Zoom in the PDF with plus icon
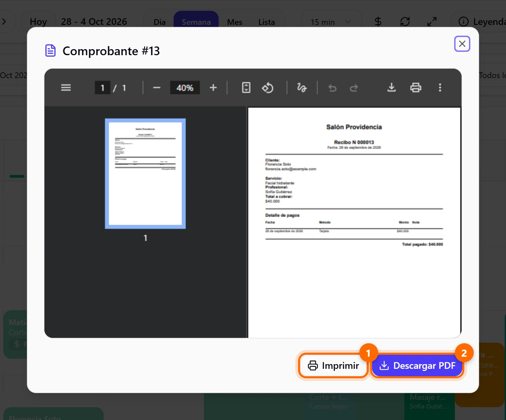 pos(213,88)
